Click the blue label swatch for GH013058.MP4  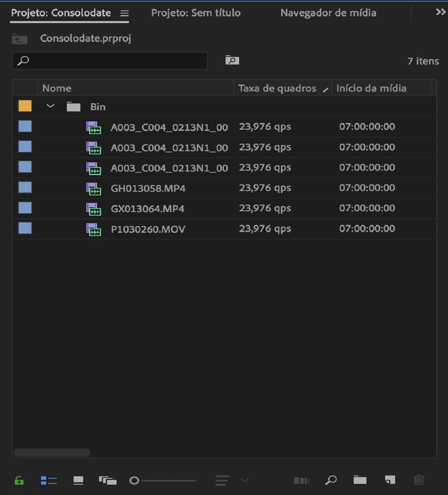(x=25, y=187)
